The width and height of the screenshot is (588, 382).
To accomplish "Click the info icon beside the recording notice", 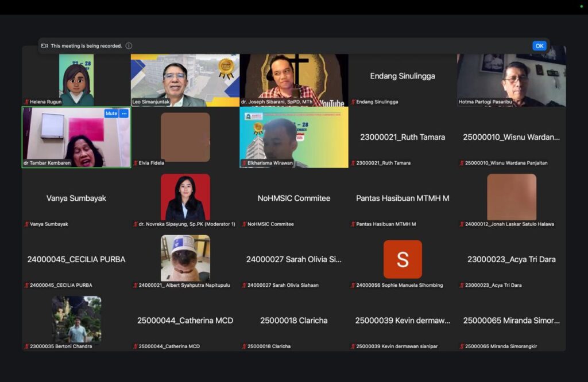I will (x=129, y=46).
